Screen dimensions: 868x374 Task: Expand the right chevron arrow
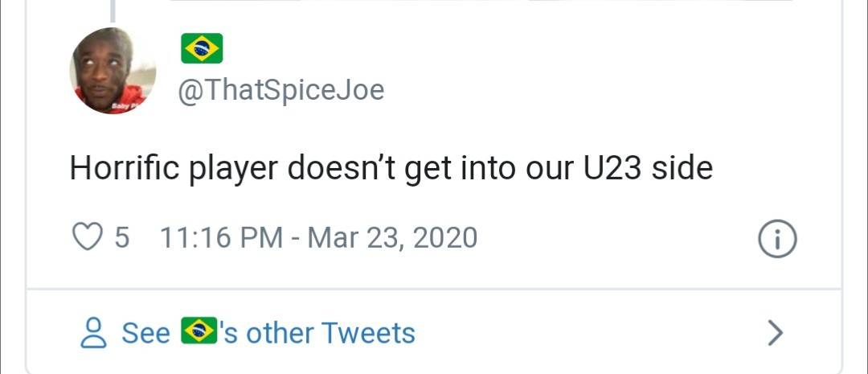point(774,331)
